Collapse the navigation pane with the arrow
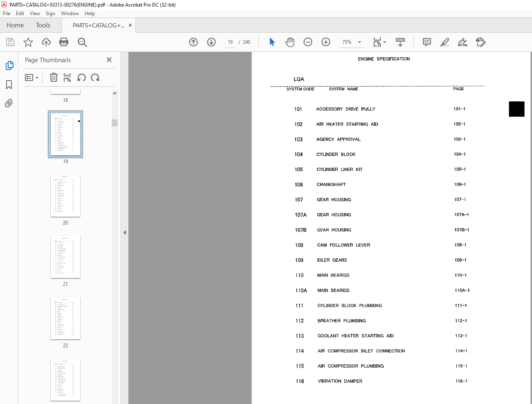532x404 pixels. [125, 232]
